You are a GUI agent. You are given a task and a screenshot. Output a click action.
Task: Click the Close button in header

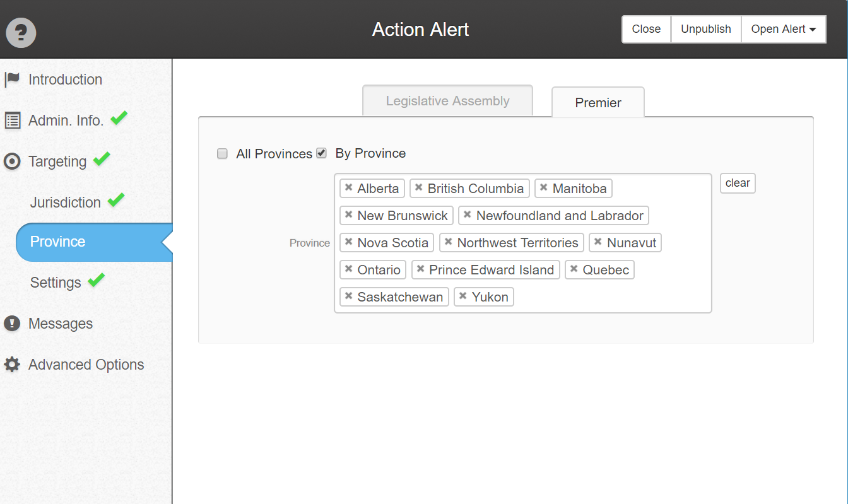(646, 29)
